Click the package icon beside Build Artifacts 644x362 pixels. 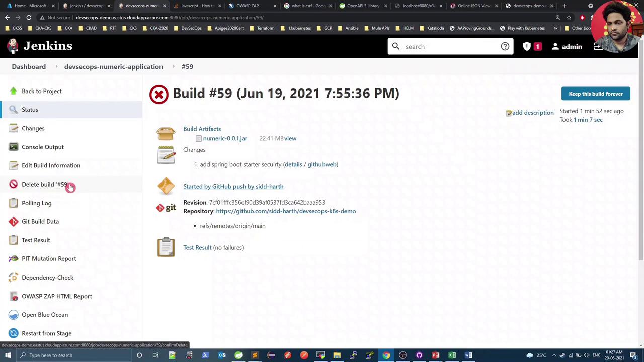166,134
